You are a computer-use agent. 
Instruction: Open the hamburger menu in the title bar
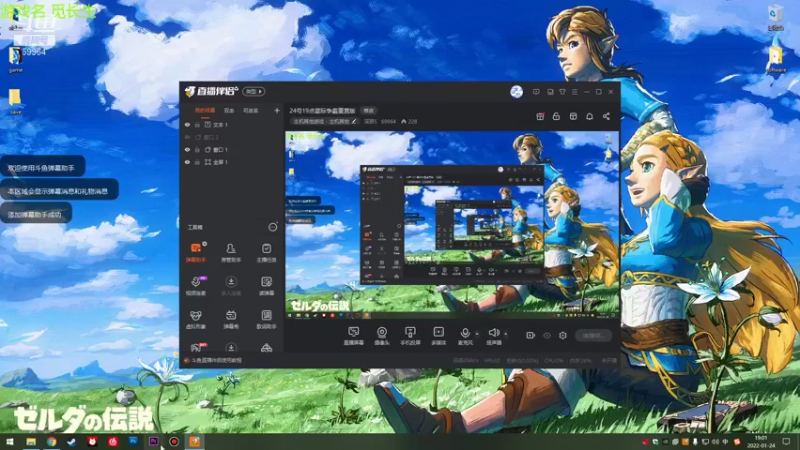pyautogui.click(x=574, y=92)
